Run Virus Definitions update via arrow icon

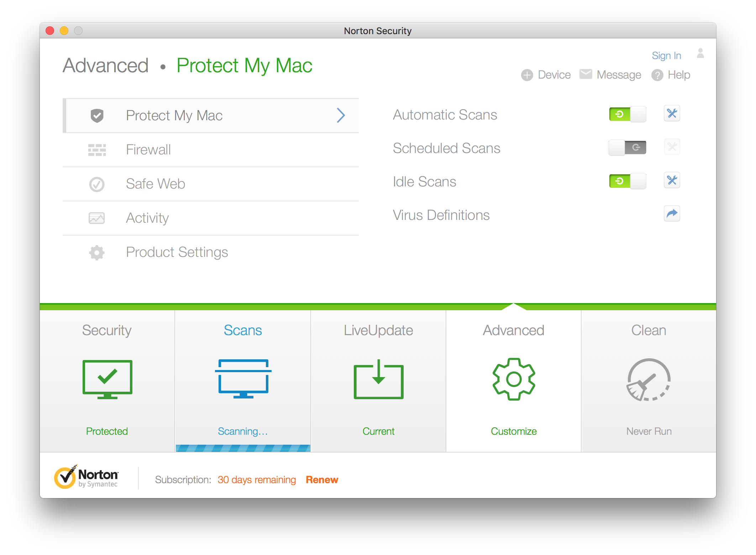672,214
